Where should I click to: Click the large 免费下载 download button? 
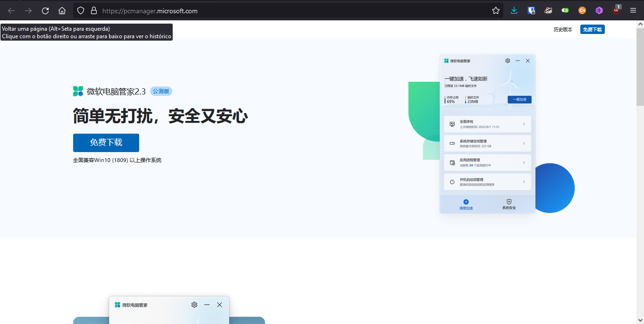point(106,143)
